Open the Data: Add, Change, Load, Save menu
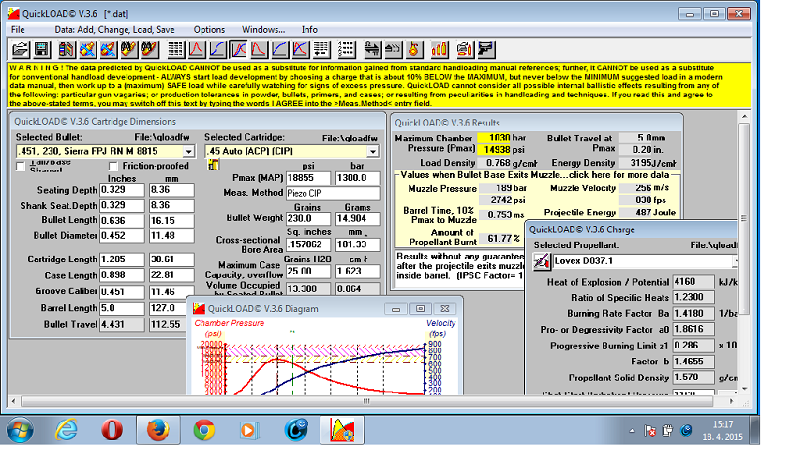Screen dimensions: 800x468 pos(113,30)
